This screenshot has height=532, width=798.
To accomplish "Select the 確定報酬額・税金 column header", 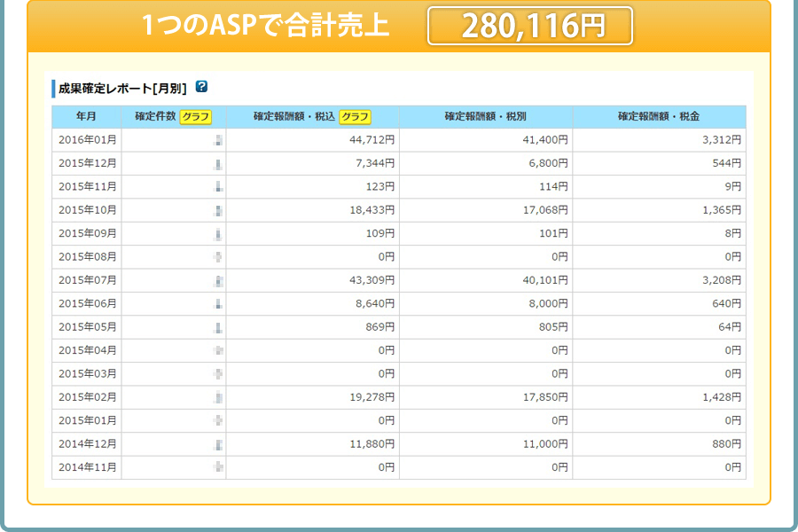I will 659,117.
